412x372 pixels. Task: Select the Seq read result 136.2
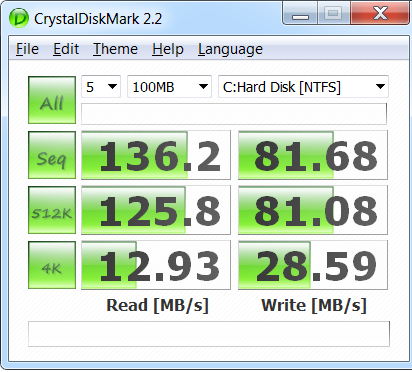[156, 155]
